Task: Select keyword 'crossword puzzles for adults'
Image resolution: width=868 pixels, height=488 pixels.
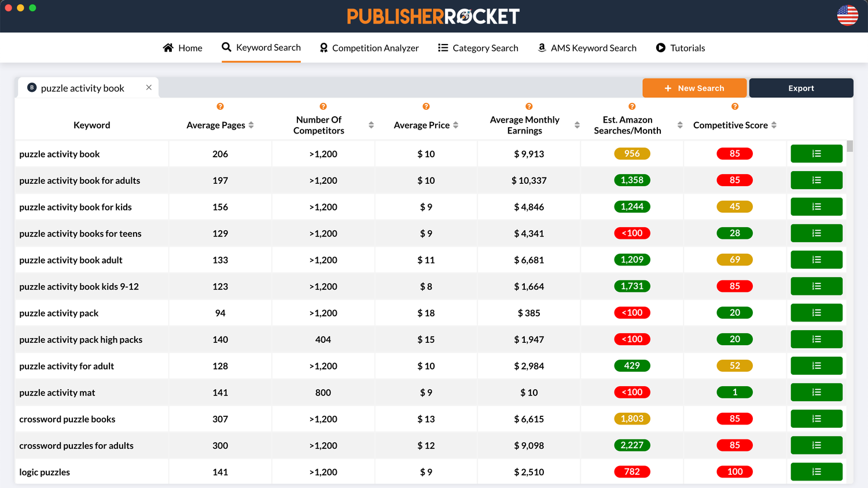Action: tap(76, 446)
